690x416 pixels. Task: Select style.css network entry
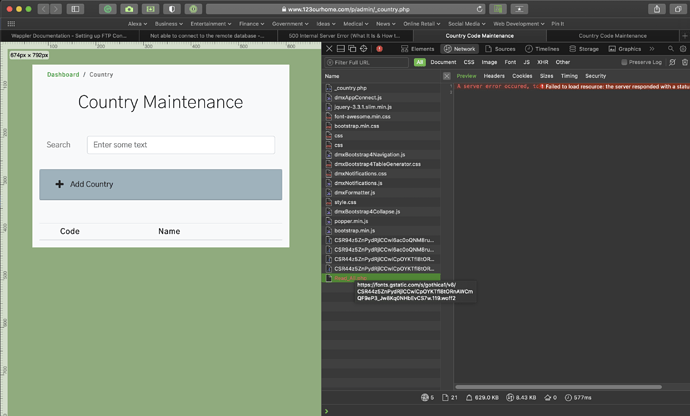pyautogui.click(x=381, y=202)
